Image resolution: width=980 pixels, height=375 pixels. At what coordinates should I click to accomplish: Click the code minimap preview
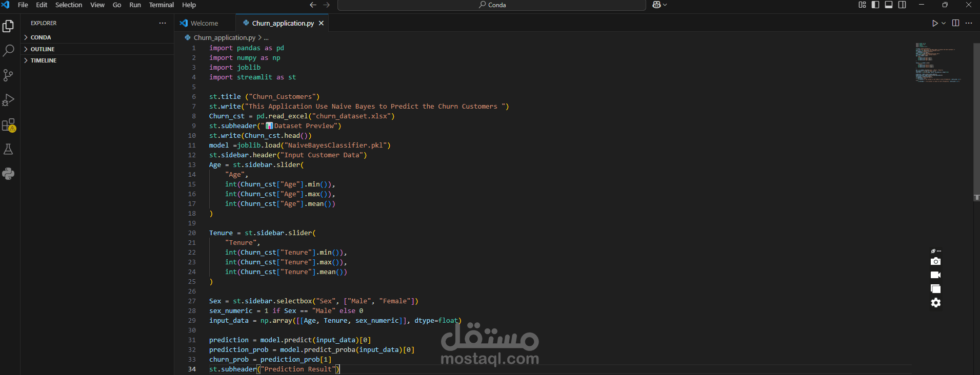pyautogui.click(x=938, y=62)
